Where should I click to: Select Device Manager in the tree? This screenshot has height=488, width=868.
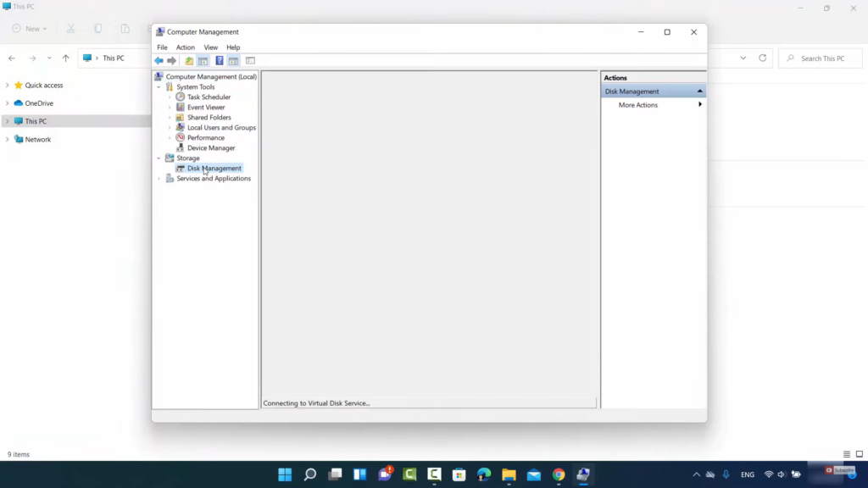tap(211, 148)
